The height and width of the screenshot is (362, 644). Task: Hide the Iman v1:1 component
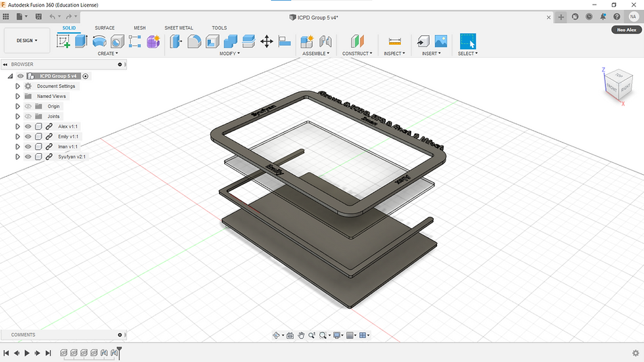tap(28, 147)
